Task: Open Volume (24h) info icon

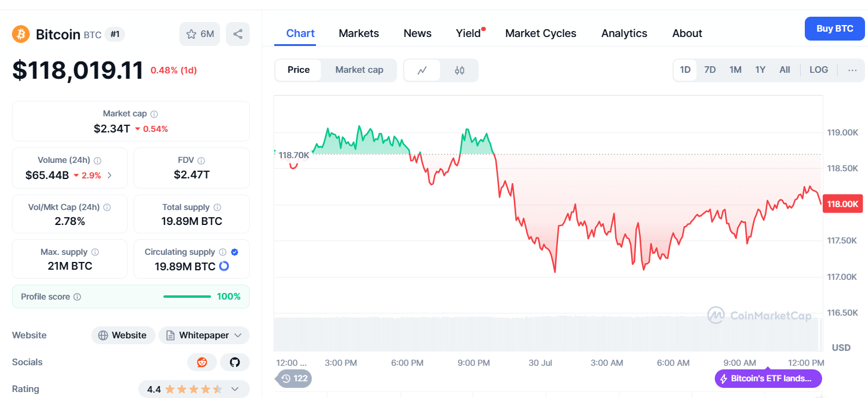Action: (98, 160)
